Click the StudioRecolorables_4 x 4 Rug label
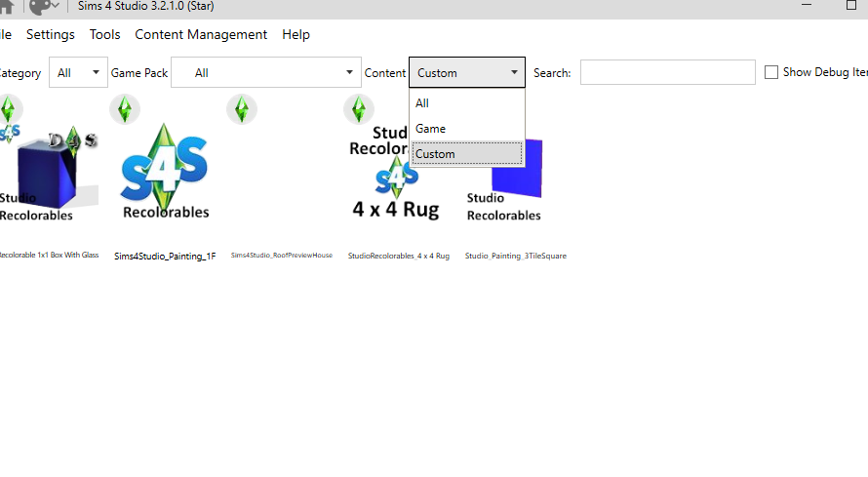Image resolution: width=868 pixels, height=477 pixels. tap(399, 256)
